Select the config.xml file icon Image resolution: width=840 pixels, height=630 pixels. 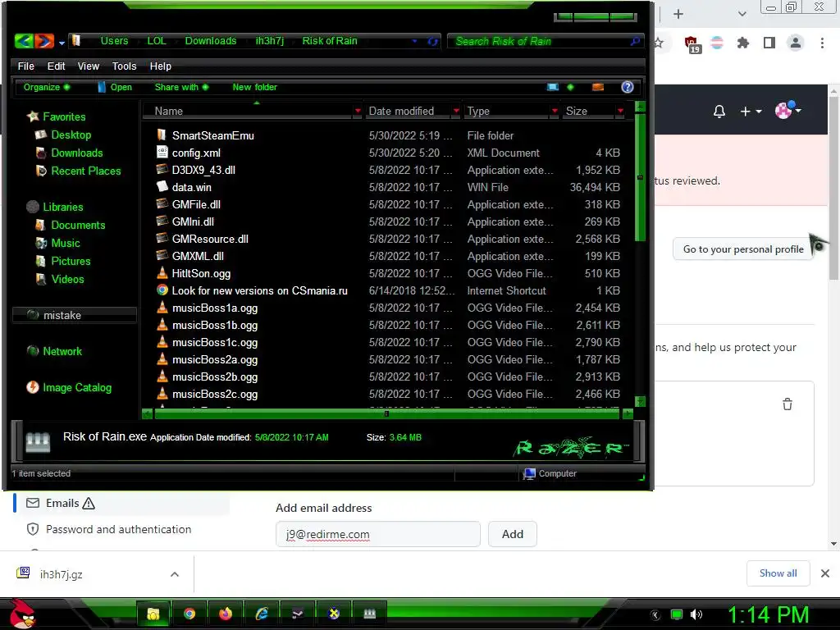pyautogui.click(x=162, y=152)
